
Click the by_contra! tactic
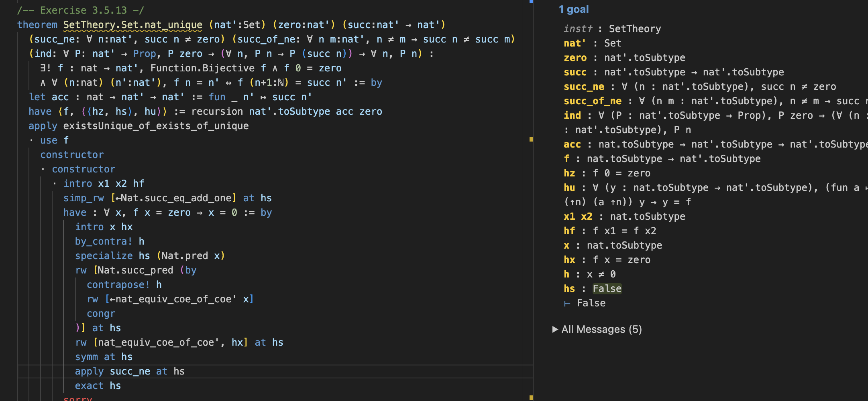pyautogui.click(x=103, y=241)
